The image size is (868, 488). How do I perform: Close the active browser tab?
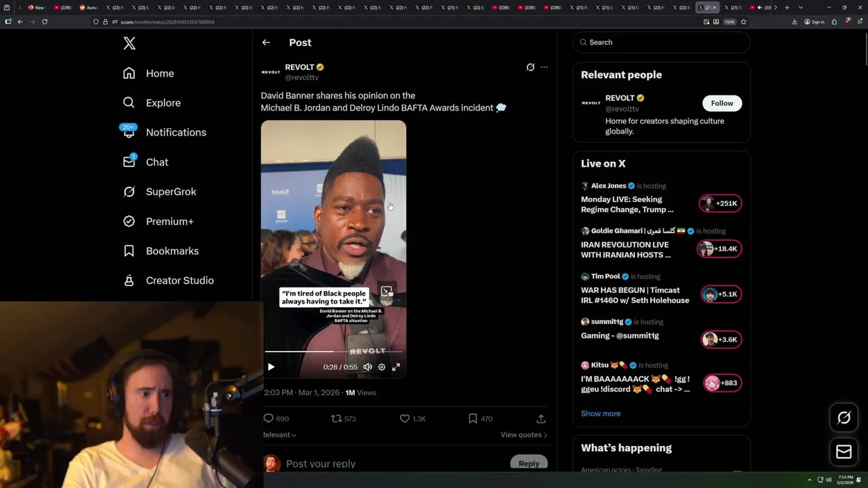[714, 7]
